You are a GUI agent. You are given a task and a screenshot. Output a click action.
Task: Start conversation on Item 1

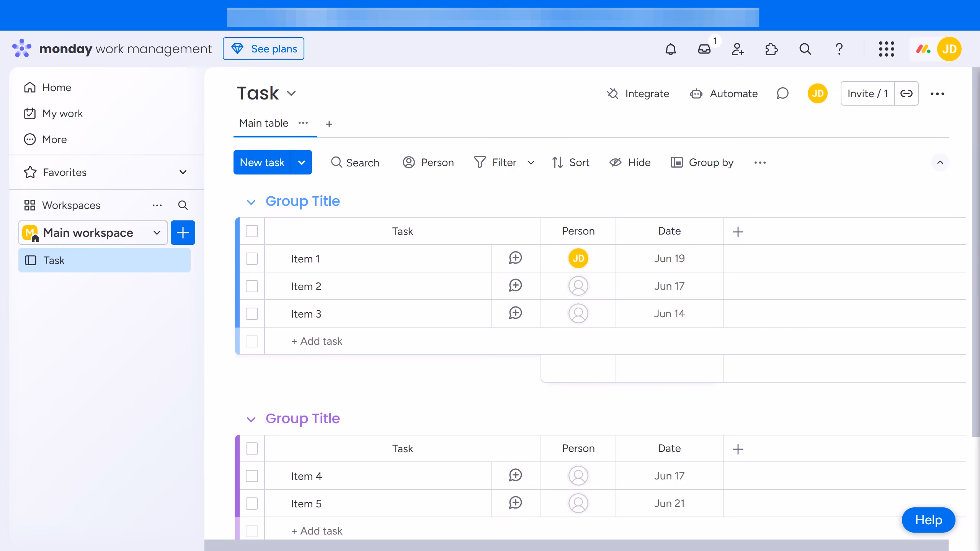(x=515, y=258)
